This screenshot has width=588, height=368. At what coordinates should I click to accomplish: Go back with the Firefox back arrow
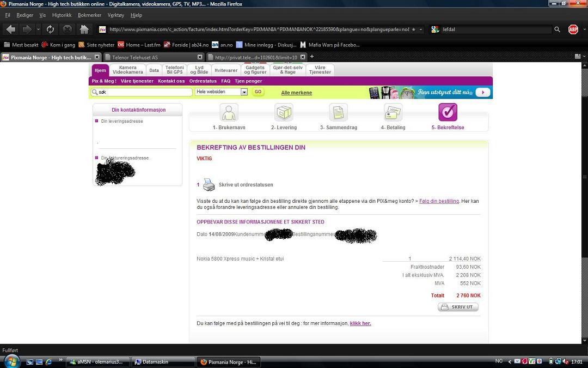pyautogui.click(x=11, y=29)
